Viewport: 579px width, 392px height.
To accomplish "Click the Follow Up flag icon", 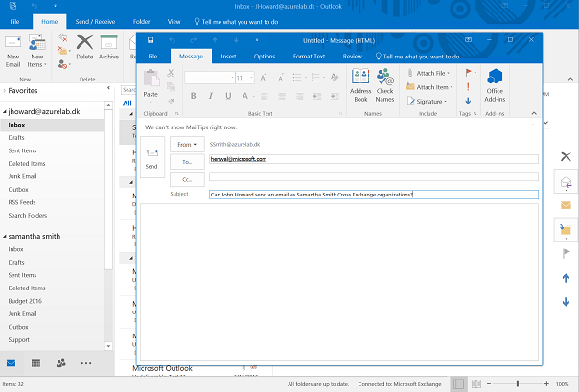I will [470, 73].
